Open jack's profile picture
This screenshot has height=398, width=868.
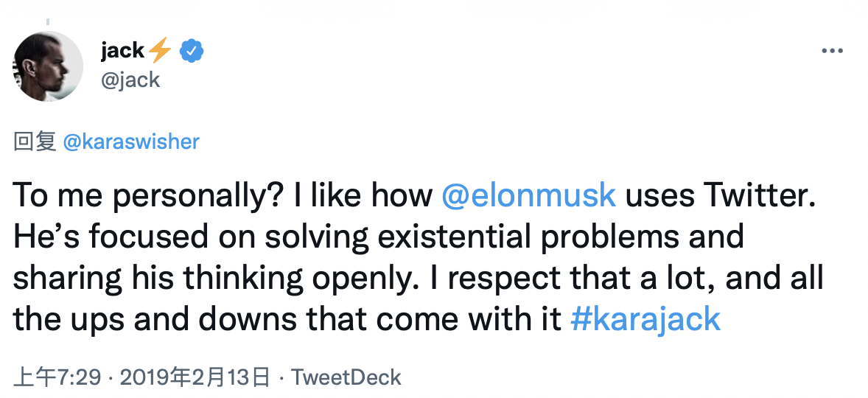tap(49, 66)
